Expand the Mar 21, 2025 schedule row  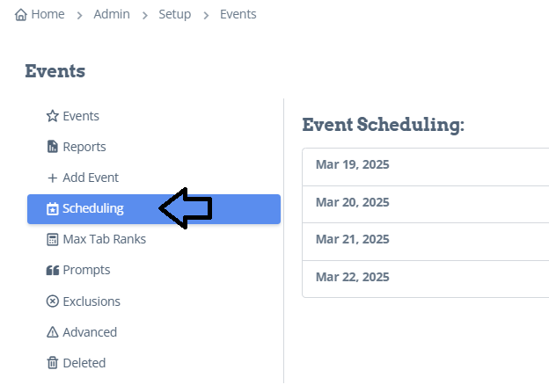[426, 242]
